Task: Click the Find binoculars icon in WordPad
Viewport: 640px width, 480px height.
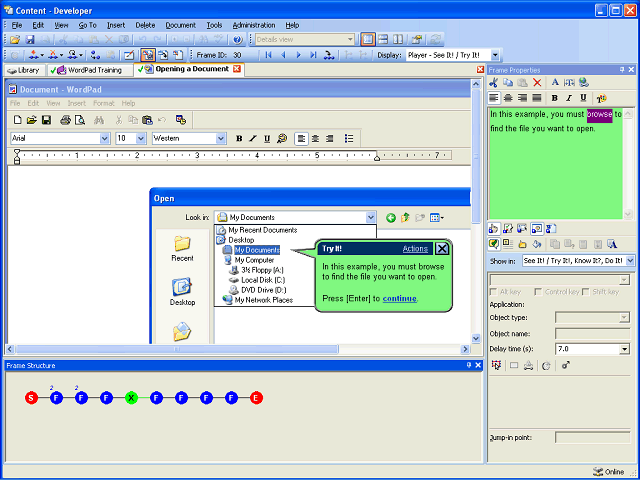Action: click(x=99, y=120)
